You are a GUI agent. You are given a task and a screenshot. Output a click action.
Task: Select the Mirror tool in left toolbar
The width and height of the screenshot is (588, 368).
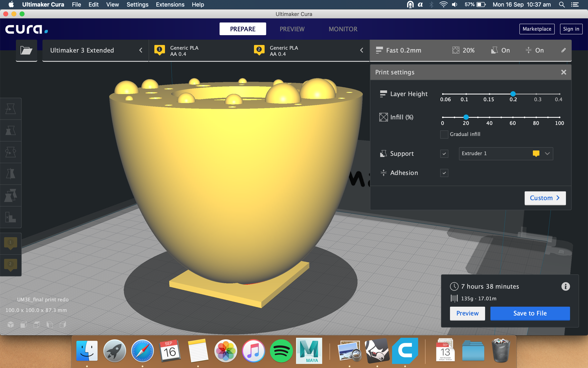(10, 174)
